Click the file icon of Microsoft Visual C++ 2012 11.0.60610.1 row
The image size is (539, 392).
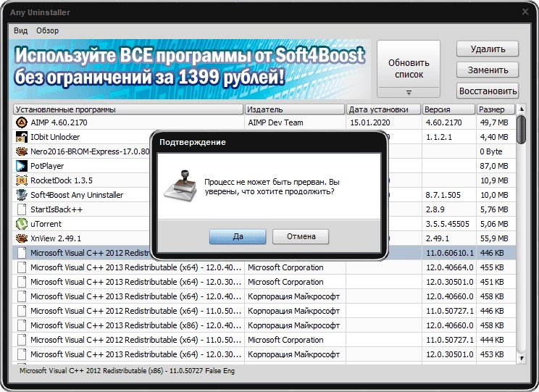click(x=22, y=253)
